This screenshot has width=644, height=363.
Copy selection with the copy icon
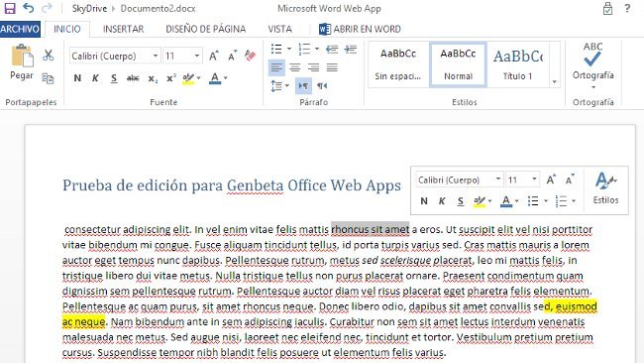point(49,78)
